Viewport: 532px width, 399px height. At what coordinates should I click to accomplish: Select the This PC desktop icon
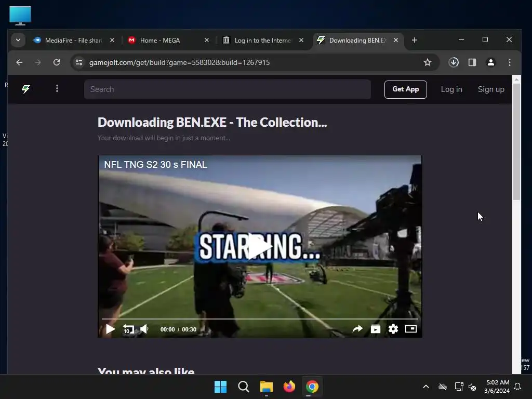(x=20, y=16)
